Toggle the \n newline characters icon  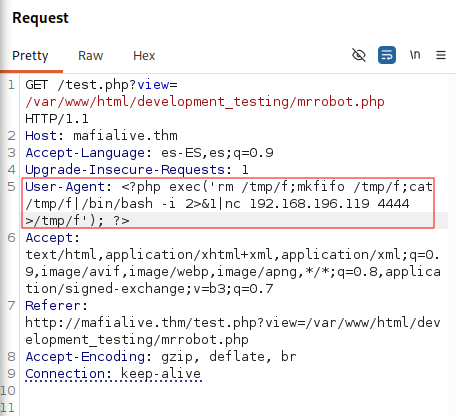pyautogui.click(x=415, y=55)
